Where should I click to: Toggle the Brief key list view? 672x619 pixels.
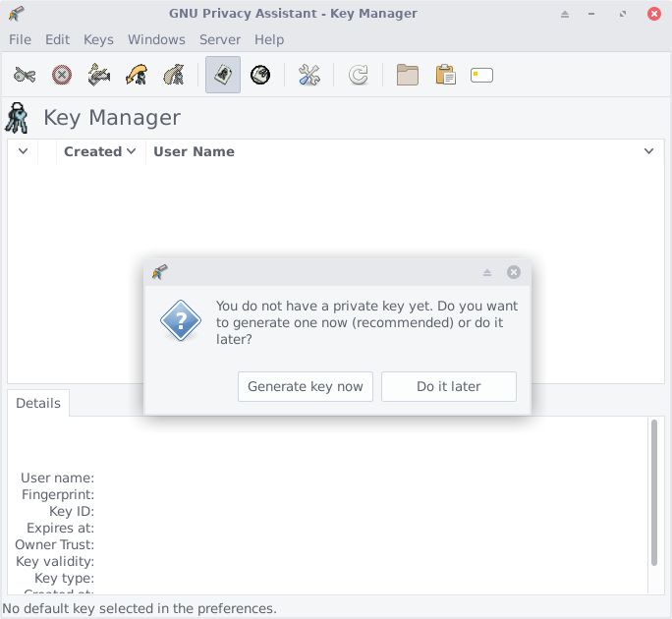(x=223, y=75)
